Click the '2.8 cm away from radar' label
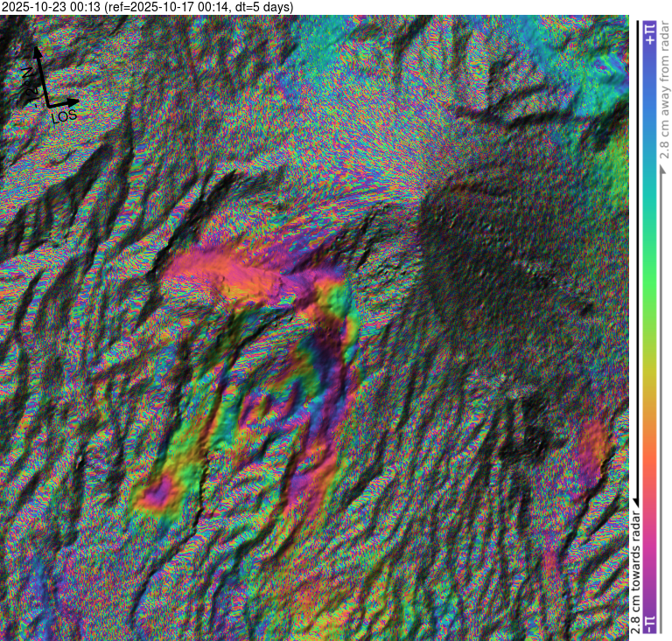The image size is (672, 641). pyautogui.click(x=663, y=96)
